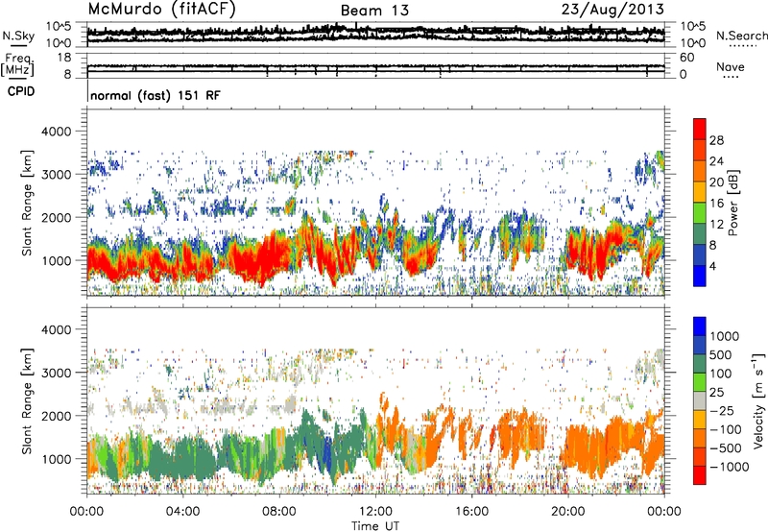Image resolution: width=768 pixels, height=532 pixels.
Task: Click the 16:00 time axis tick label
Action: click(x=472, y=512)
